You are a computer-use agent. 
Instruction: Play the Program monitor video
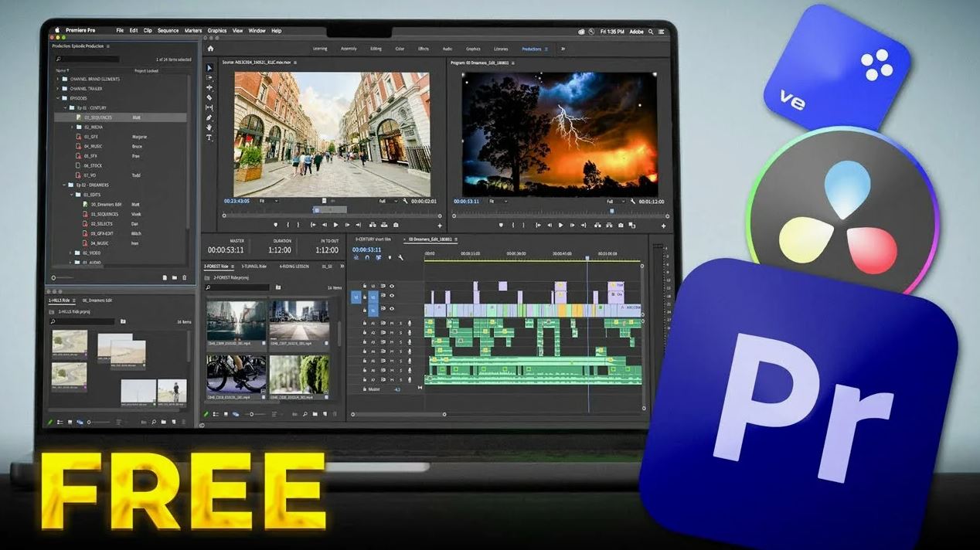pyautogui.click(x=560, y=226)
